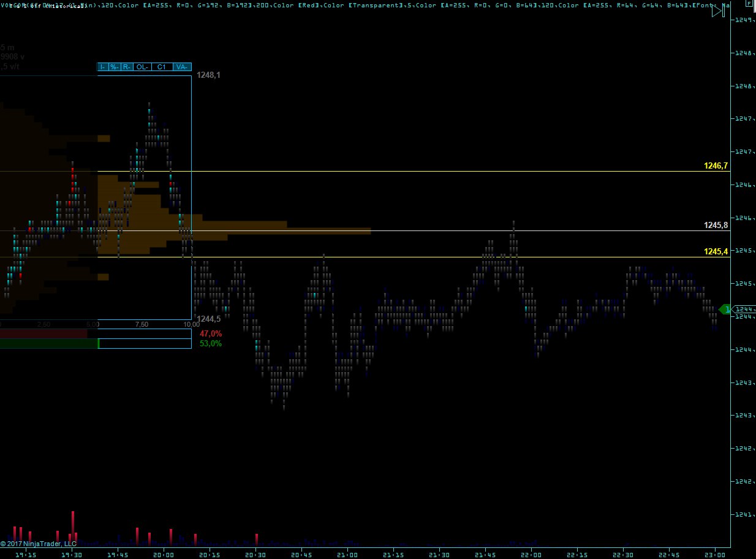This screenshot has width=756, height=559.
Task: Toggle the I- profile button
Action: [102, 67]
